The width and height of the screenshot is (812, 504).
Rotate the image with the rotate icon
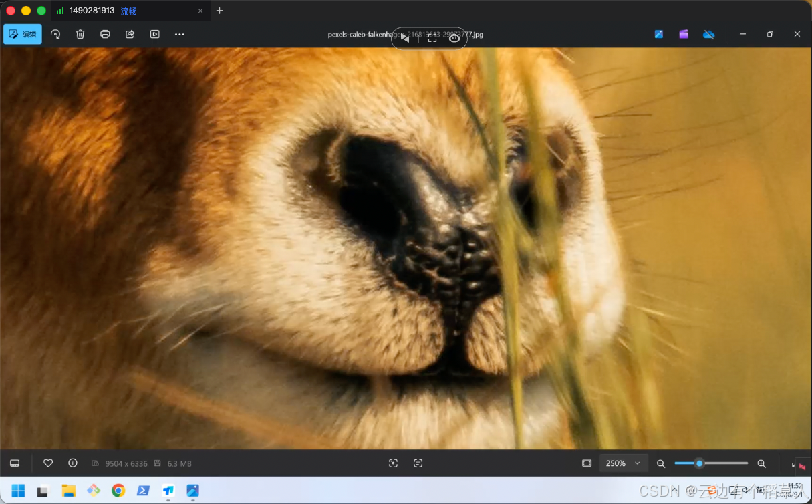[x=55, y=34]
